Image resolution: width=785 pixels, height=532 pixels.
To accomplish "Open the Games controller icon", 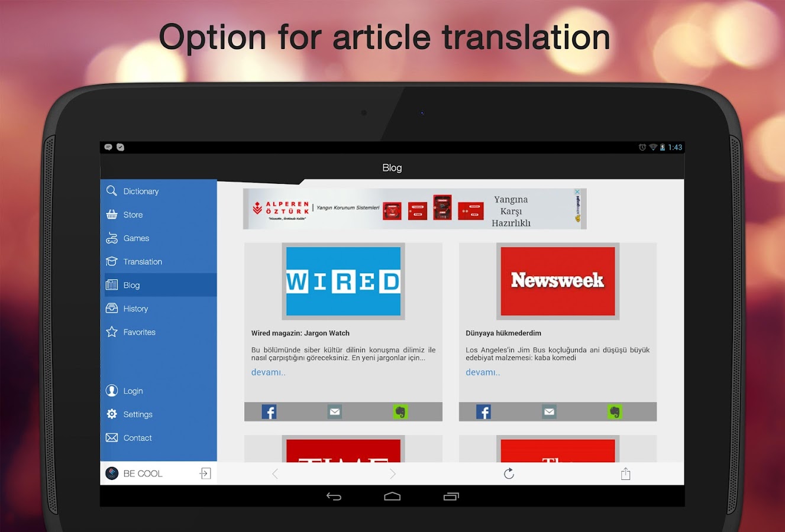I will click(x=111, y=238).
